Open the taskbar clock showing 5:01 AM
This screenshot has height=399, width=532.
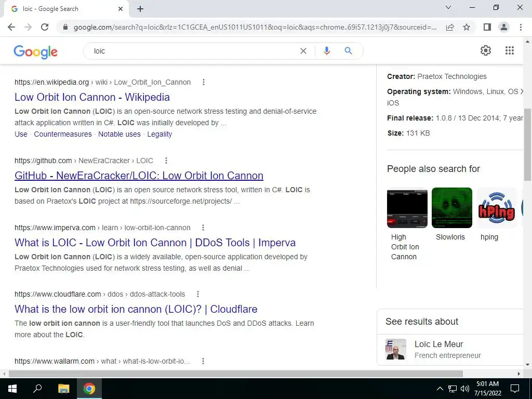tap(487, 389)
